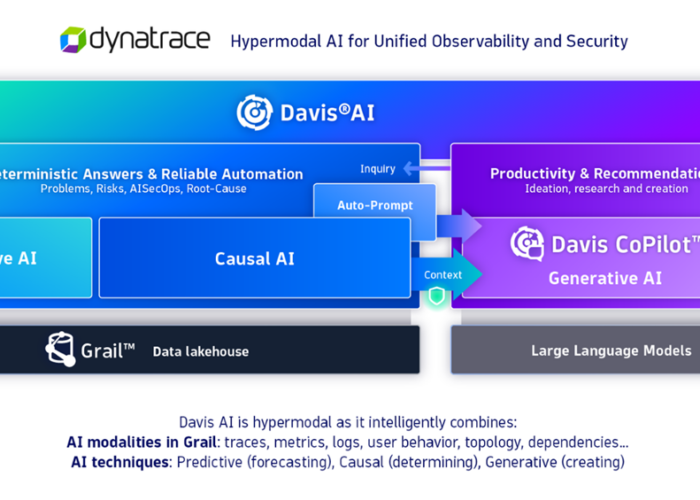
Task: Click "Davis AI is hypermodal as it intelligently combines:" line
Action: (x=348, y=422)
